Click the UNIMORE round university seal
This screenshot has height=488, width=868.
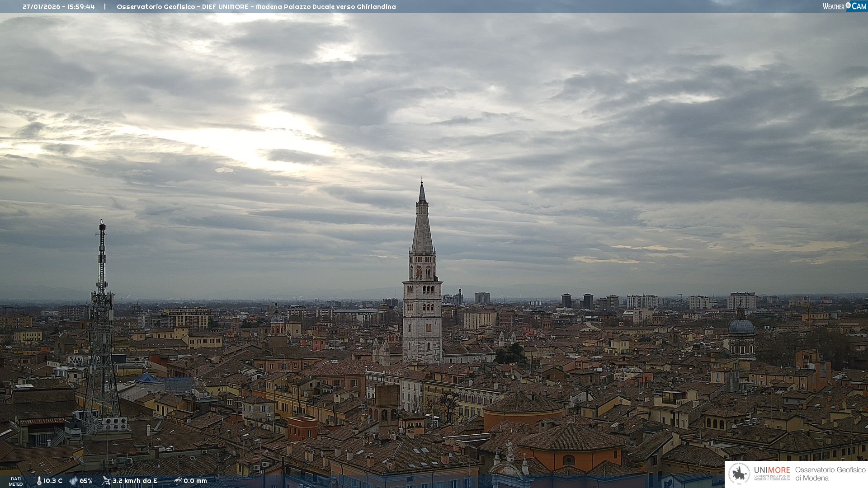coord(739,474)
